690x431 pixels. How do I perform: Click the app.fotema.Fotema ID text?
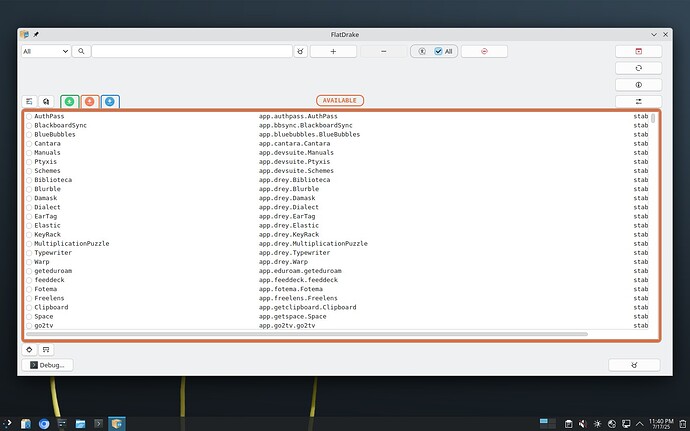291,289
